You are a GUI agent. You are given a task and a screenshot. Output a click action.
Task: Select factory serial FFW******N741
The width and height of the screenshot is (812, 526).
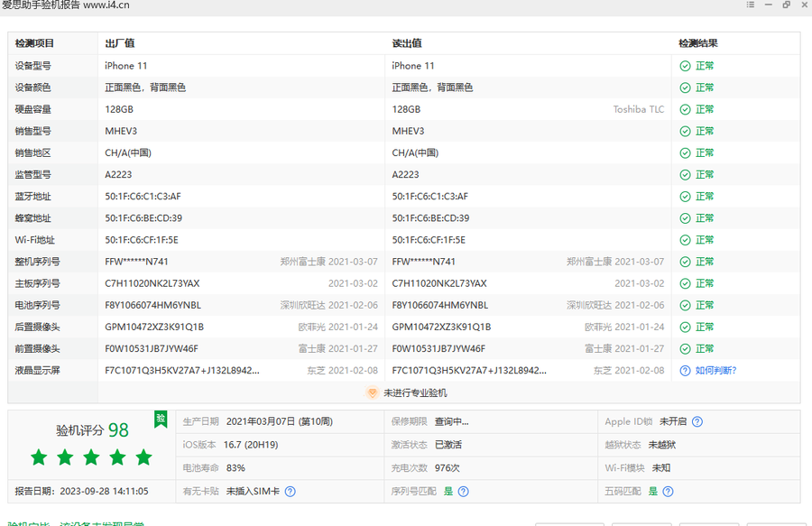click(136, 262)
